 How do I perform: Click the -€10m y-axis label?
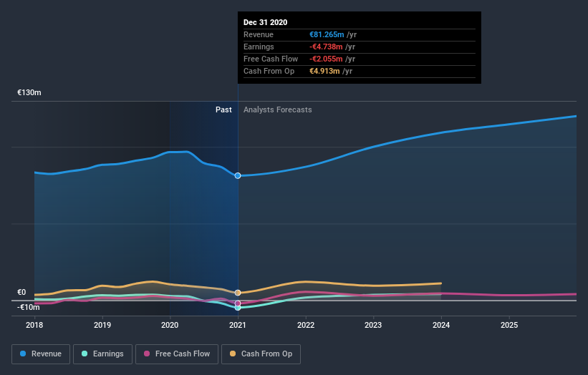[29, 307]
